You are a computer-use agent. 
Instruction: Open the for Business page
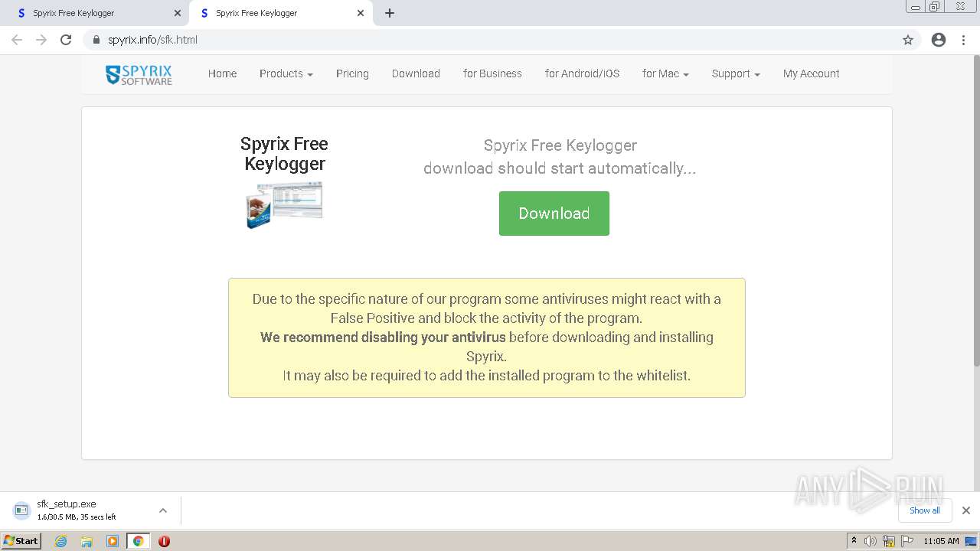tap(492, 74)
